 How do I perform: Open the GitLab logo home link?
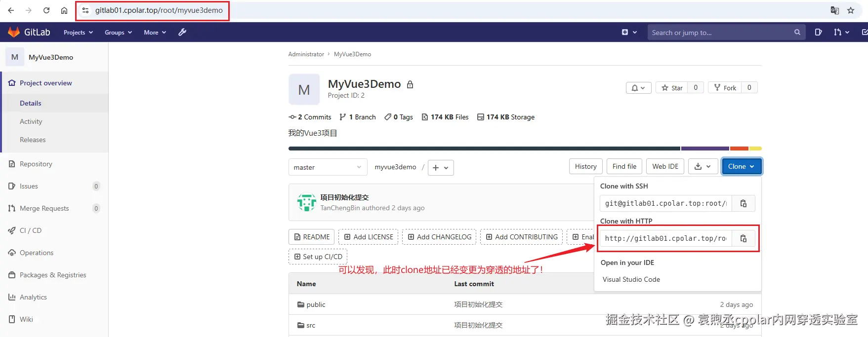click(29, 32)
